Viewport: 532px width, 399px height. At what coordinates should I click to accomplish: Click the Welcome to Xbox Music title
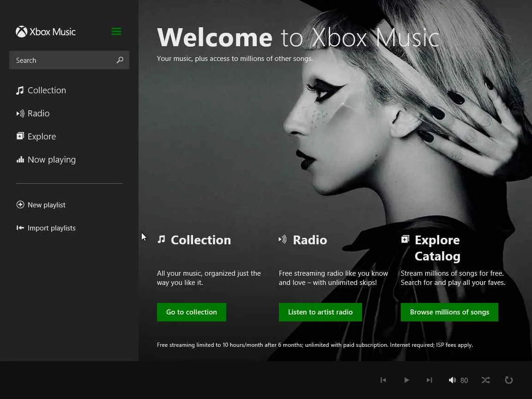[x=298, y=37]
